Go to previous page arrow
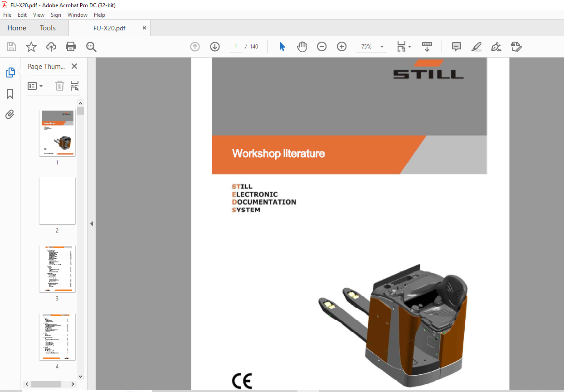 pyautogui.click(x=195, y=47)
